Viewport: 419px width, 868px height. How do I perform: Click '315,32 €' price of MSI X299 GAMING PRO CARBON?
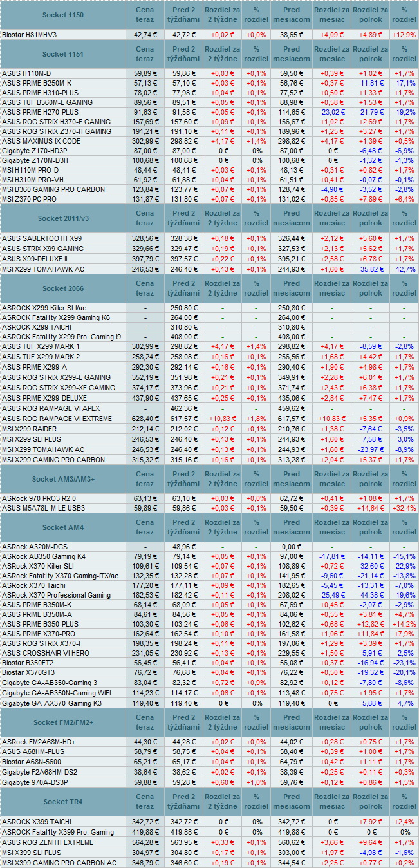pos(145,460)
